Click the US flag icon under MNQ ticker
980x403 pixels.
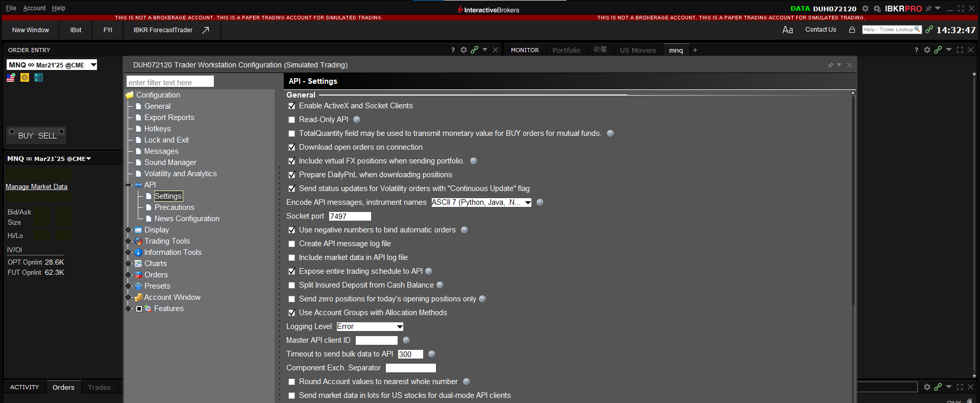pos(11,78)
